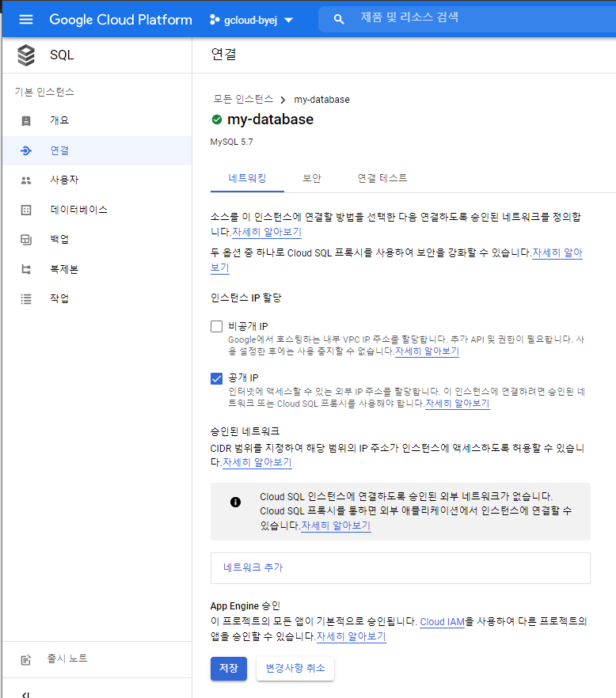616x698 pixels.
Task: Open 작업 in the sidebar menu
Action: pyautogui.click(x=97, y=299)
